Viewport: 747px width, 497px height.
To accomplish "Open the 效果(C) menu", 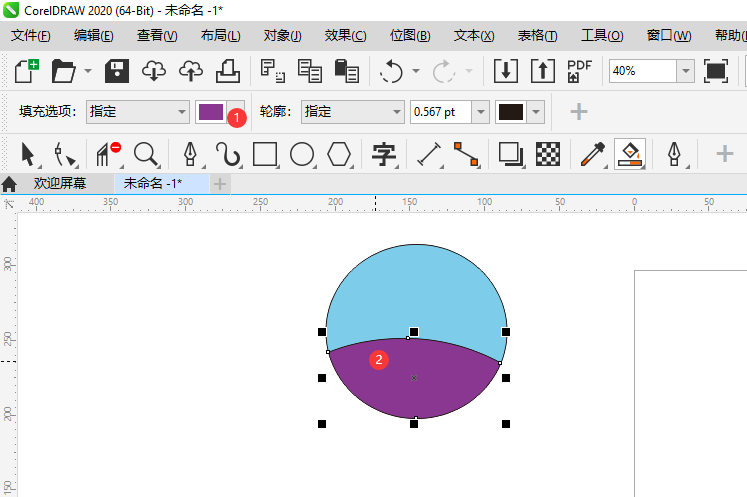I will click(x=345, y=36).
